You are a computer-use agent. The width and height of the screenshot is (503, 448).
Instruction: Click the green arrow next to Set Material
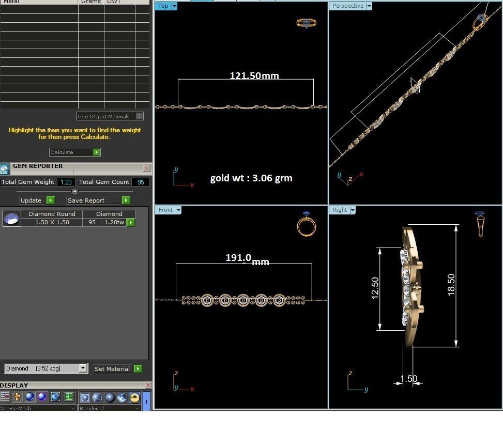coord(138,368)
